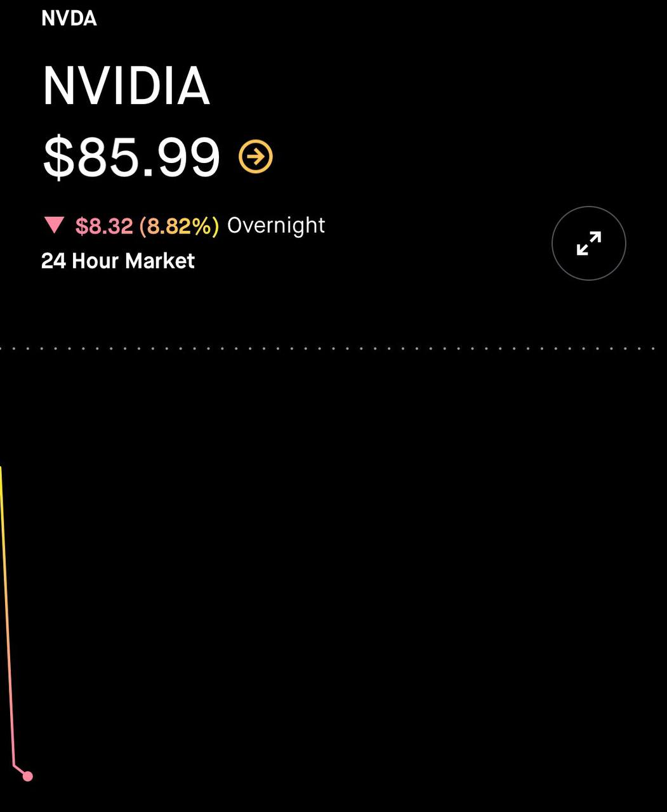Viewport: 667px width, 812px height.
Task: Select the Overnight session label
Action: click(276, 226)
